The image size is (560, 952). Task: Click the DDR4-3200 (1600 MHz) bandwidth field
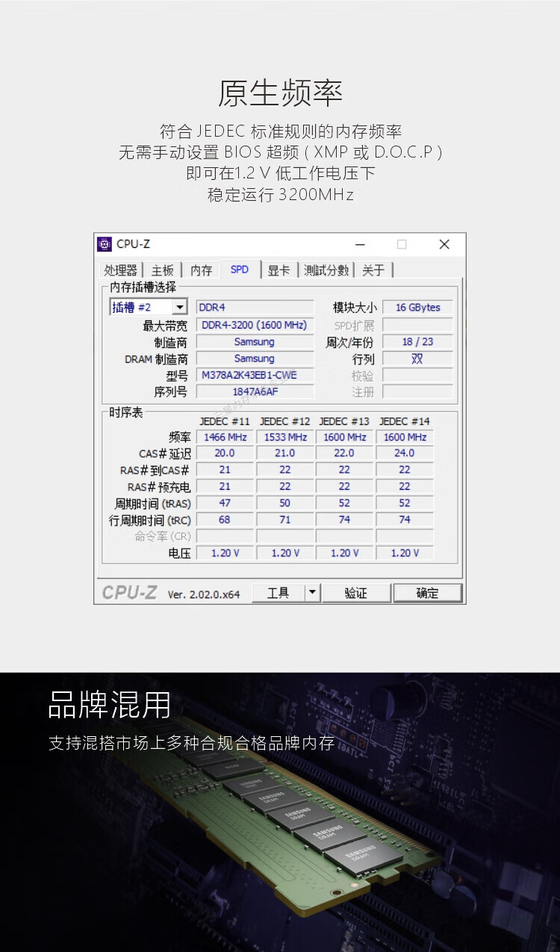(x=255, y=325)
